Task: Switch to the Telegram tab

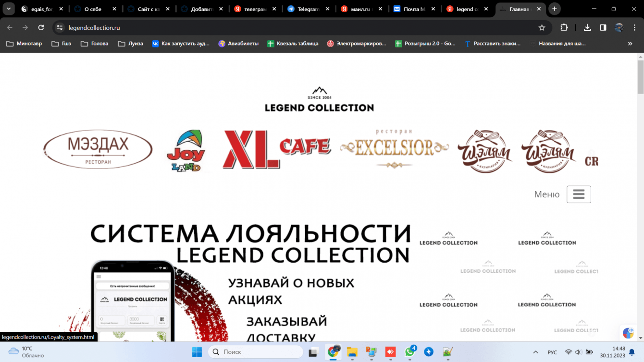Action: [309, 9]
